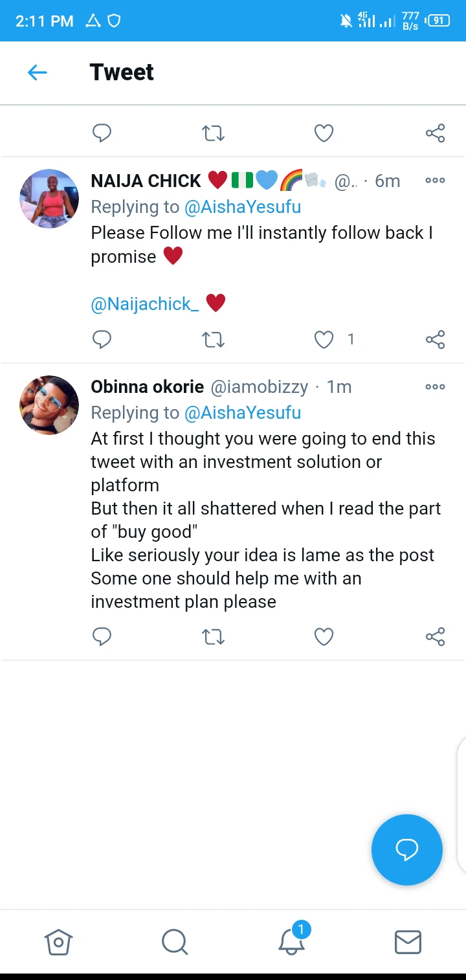Tap the back arrow in Tweet header
The width and height of the screenshot is (466, 980).
tap(38, 72)
